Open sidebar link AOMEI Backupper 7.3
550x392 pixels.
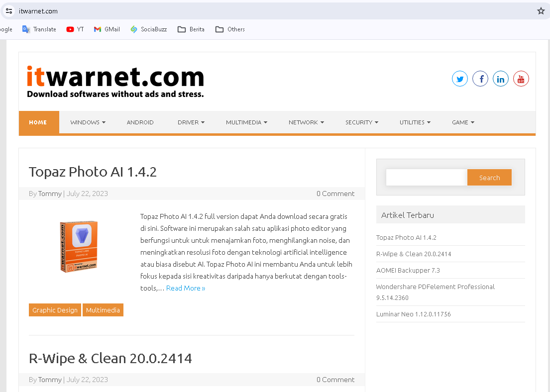pos(408,270)
